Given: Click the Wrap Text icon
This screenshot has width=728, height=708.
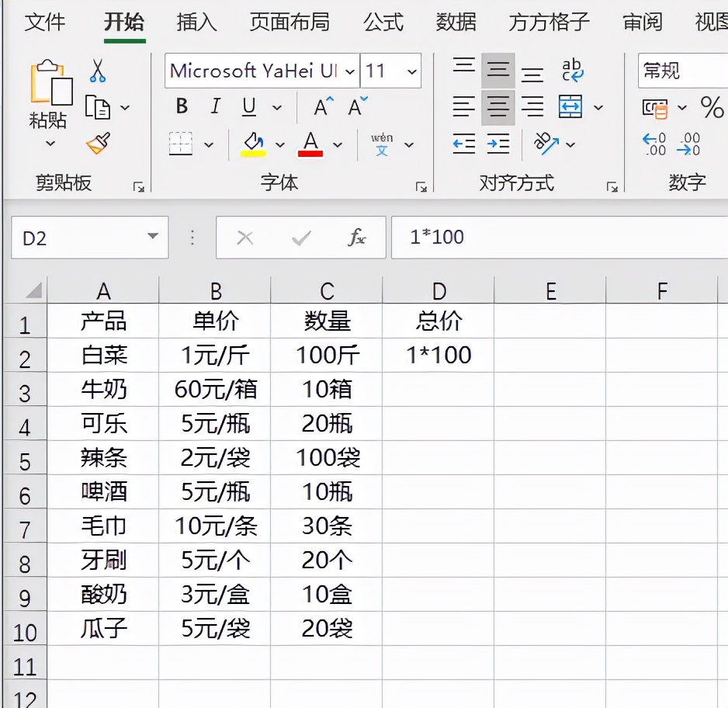Looking at the screenshot, I should (572, 71).
